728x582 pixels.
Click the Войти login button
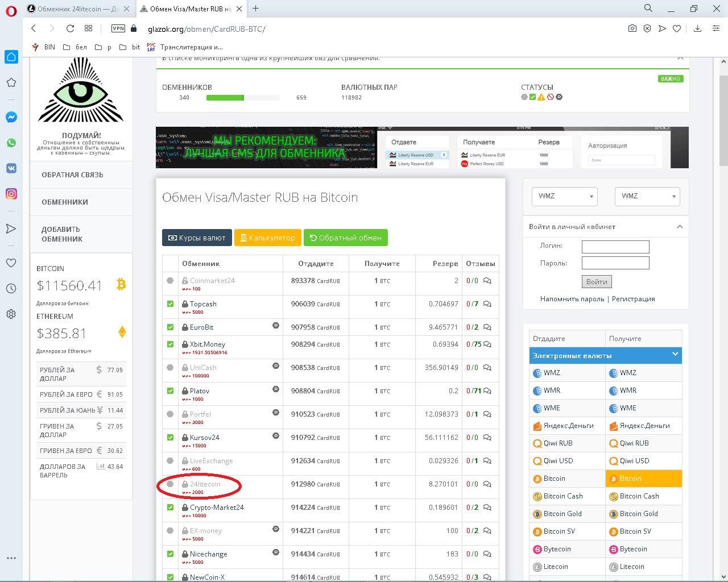tap(597, 281)
